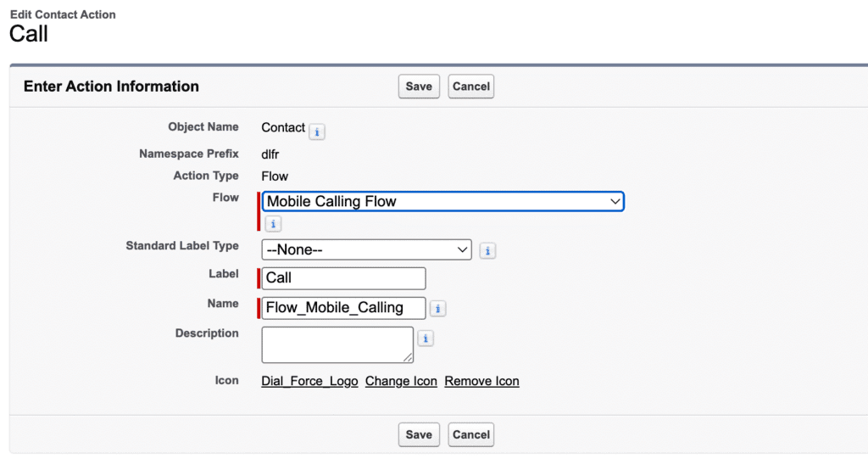Expand the Standard Label Type dropdown

click(366, 250)
